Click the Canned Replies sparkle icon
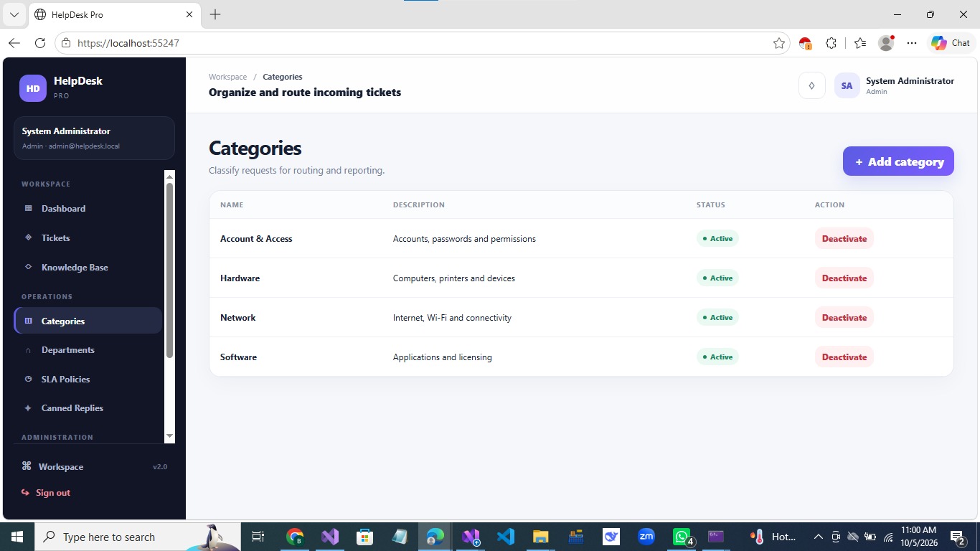The width and height of the screenshot is (980, 551). (x=29, y=408)
